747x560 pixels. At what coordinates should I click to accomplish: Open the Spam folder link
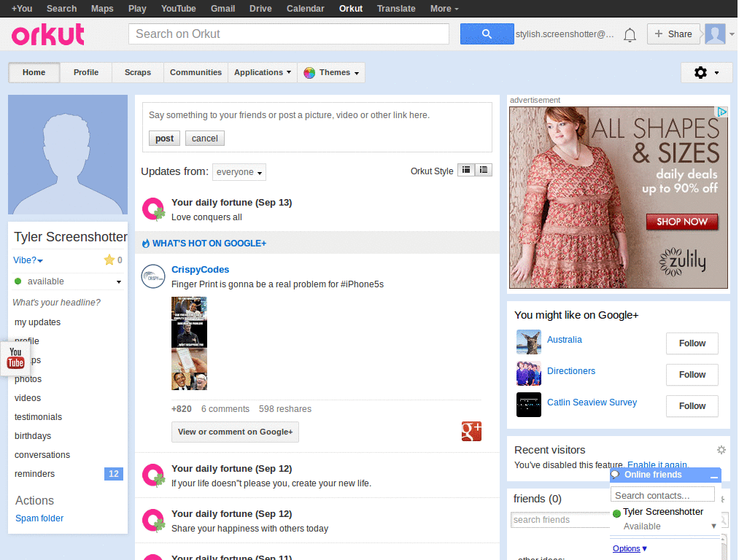[39, 518]
